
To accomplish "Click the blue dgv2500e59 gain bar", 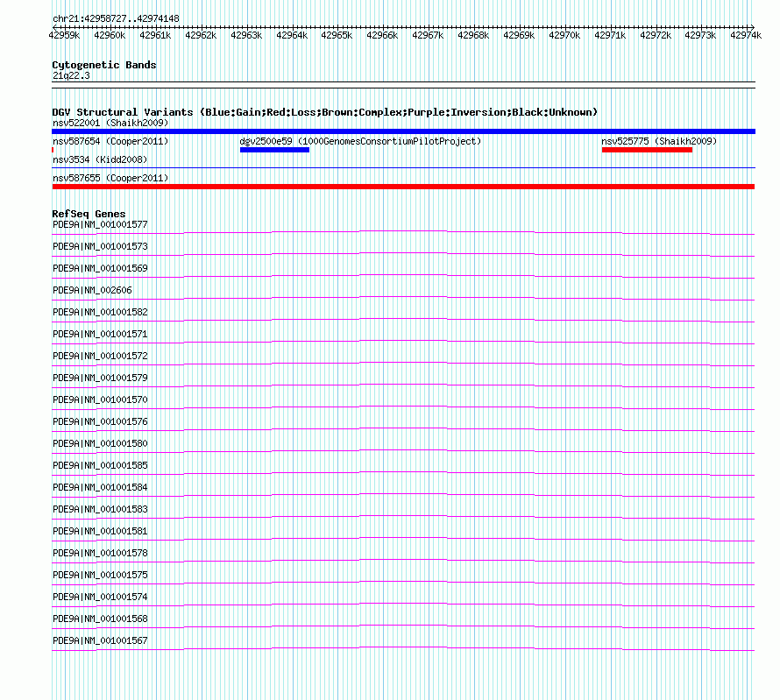I will pyautogui.click(x=274, y=150).
